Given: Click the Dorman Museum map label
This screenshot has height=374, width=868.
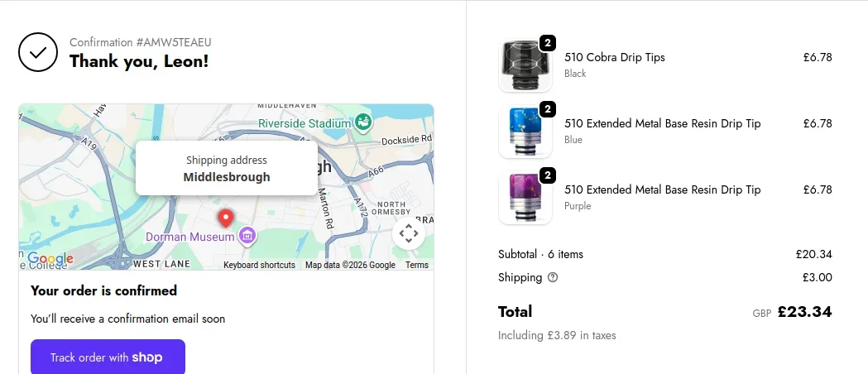Looking at the screenshot, I should pyautogui.click(x=190, y=237).
